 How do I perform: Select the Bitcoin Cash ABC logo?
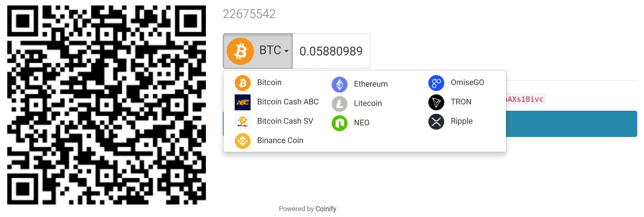click(242, 102)
